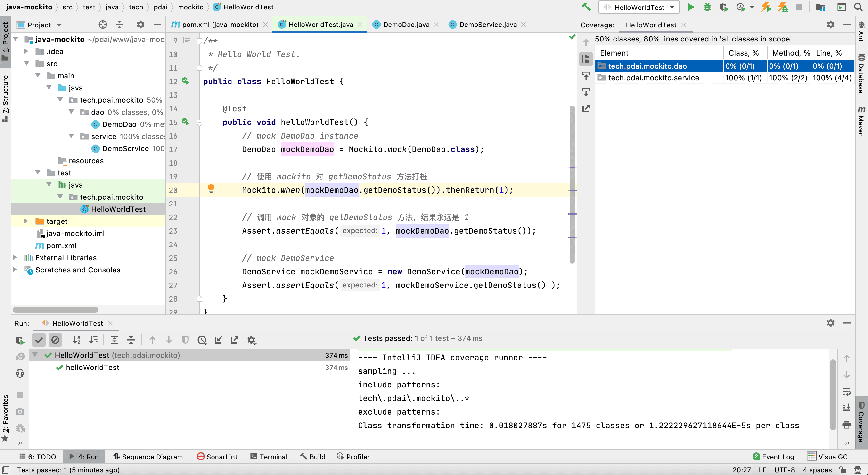
Task: Click the Debug bug icon in toolbar
Action: click(x=707, y=7)
